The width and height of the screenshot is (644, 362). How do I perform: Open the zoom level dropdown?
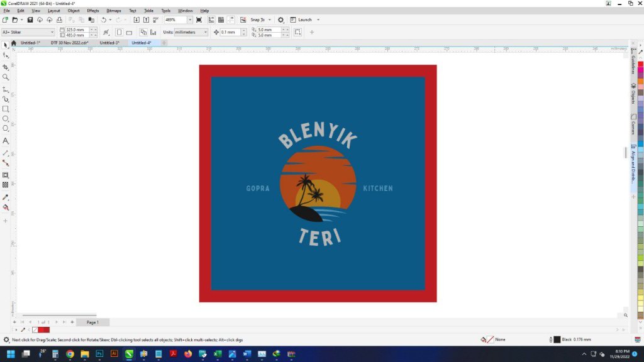tap(189, 20)
